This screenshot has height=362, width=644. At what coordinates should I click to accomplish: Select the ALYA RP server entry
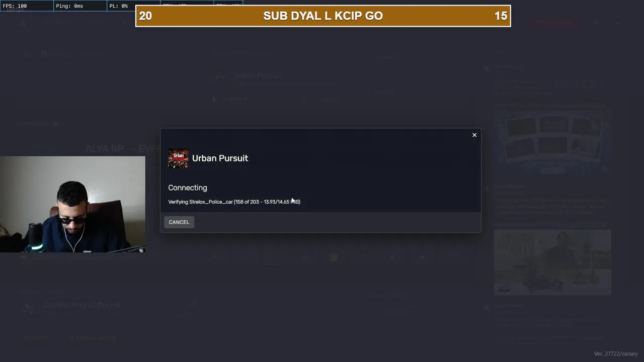pos(120,149)
